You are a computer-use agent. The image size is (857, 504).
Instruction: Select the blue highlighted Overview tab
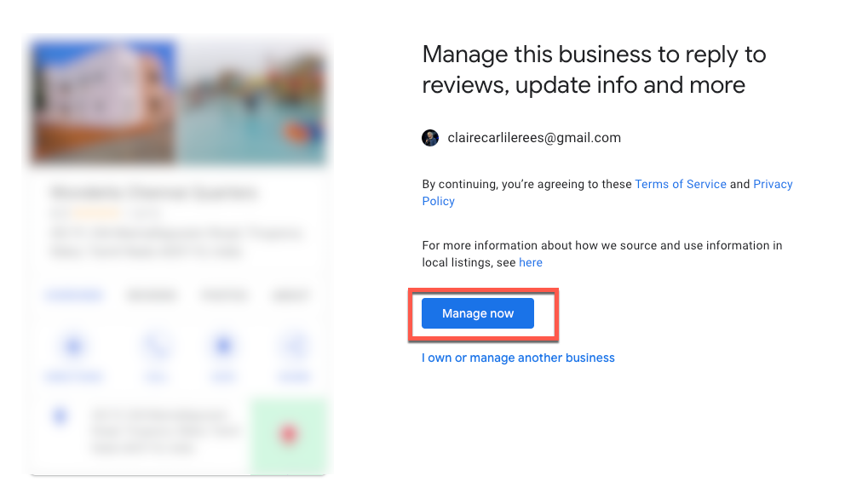(x=74, y=295)
